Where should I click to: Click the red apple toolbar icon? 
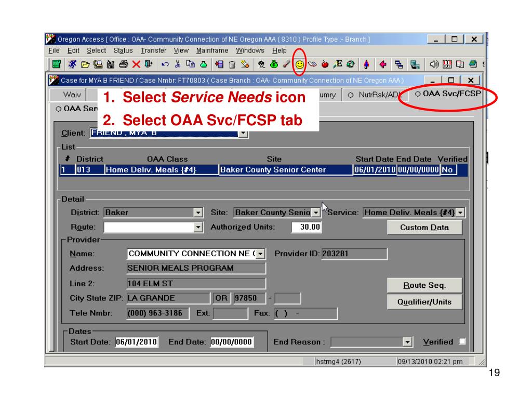click(325, 64)
